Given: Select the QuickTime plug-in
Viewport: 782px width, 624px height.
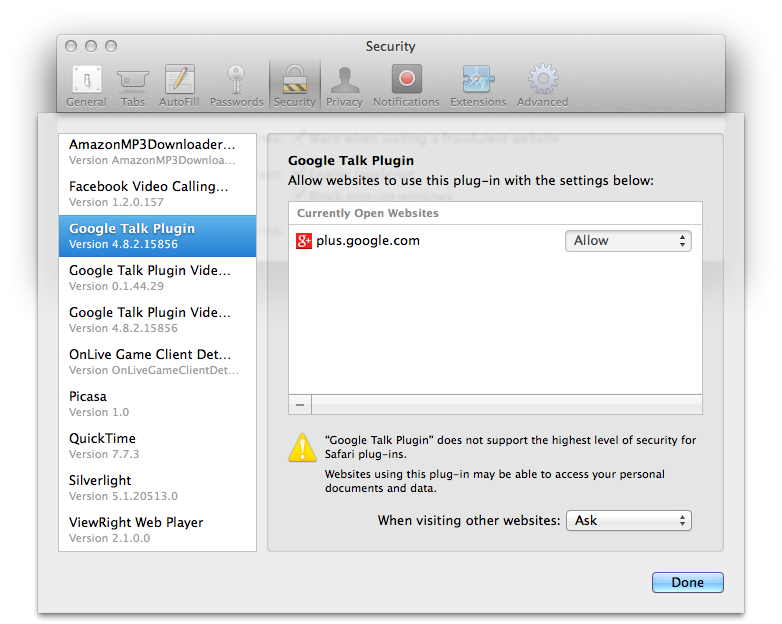Looking at the screenshot, I should tap(158, 445).
